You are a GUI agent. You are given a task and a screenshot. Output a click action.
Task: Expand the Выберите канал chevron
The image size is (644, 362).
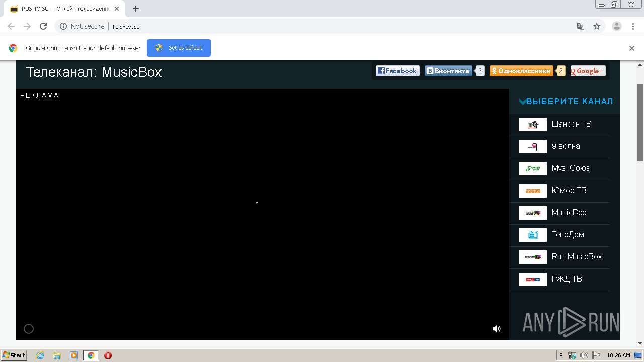(x=522, y=102)
